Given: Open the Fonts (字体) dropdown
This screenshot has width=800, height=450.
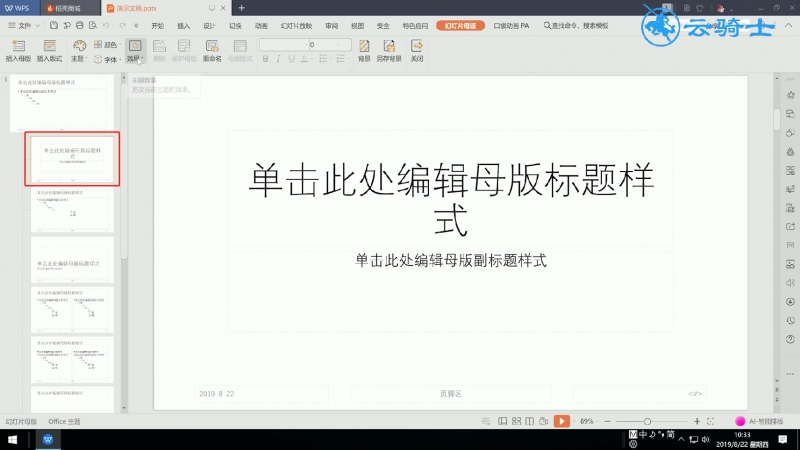Looking at the screenshot, I should [107, 59].
